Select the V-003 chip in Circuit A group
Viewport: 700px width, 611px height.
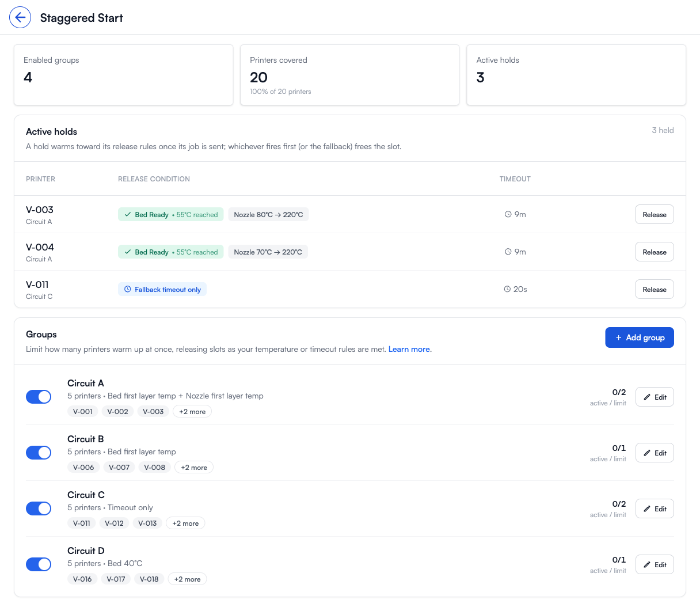[153, 412]
